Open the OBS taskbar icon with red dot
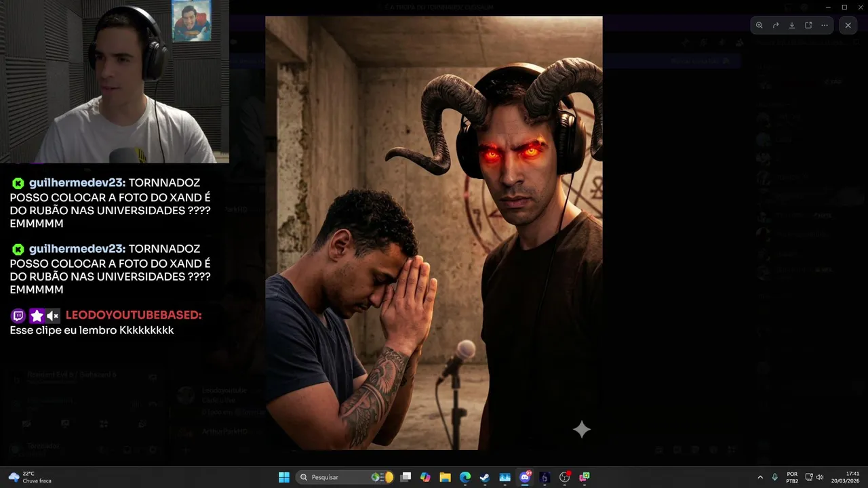The image size is (868, 488). point(565,477)
